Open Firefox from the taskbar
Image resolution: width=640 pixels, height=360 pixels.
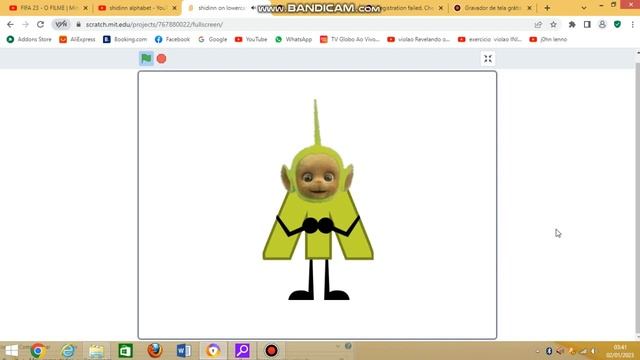(155, 351)
